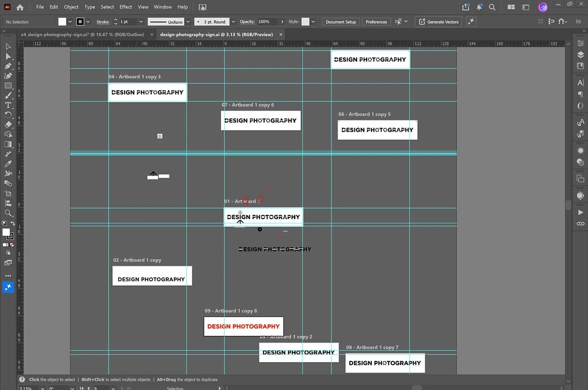
Task: Click the Fill color swatch in control bar
Action: [62, 22]
